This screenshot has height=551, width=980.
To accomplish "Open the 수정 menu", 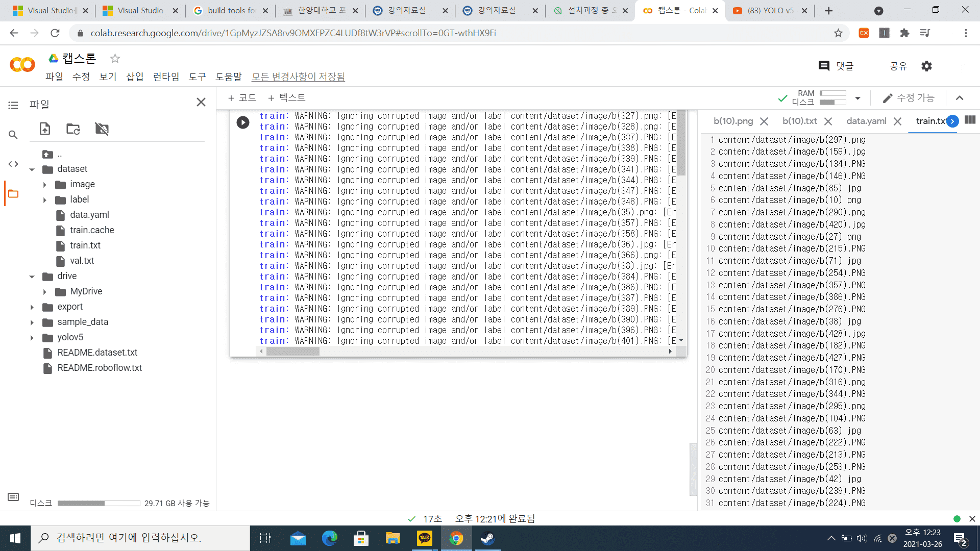I will 81,77.
